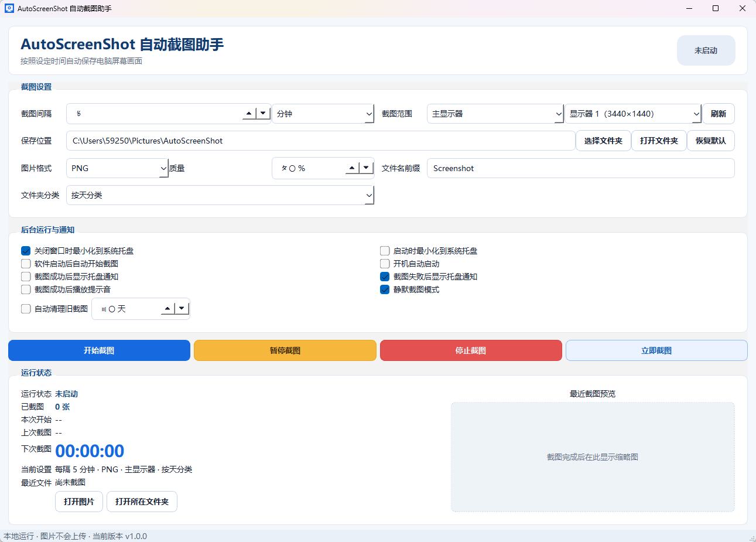Image resolution: width=756 pixels, height=542 pixels.
Task: Click the '尚未截图' latest file text
Action: click(x=70, y=482)
